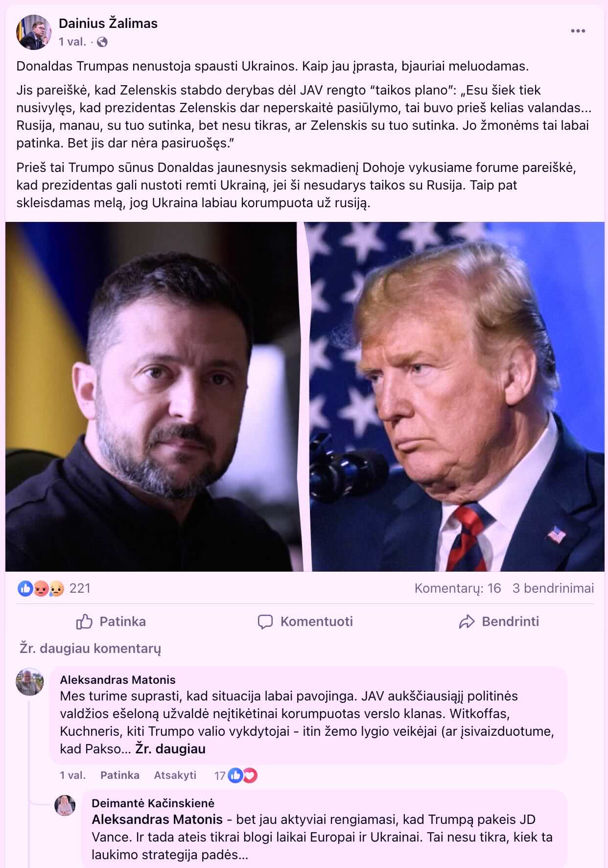Click the reaction icons on Matonis comment
Viewport: 608px width, 868px height.
click(242, 775)
